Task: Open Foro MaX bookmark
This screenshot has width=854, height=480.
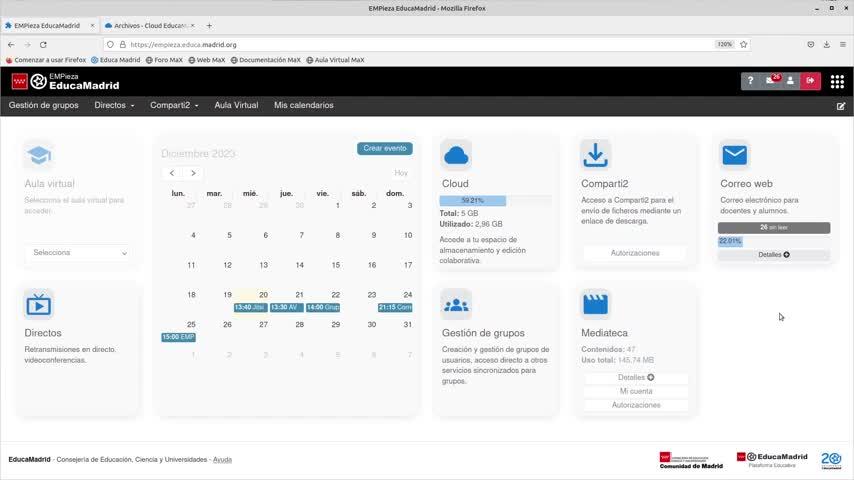Action: [164, 60]
